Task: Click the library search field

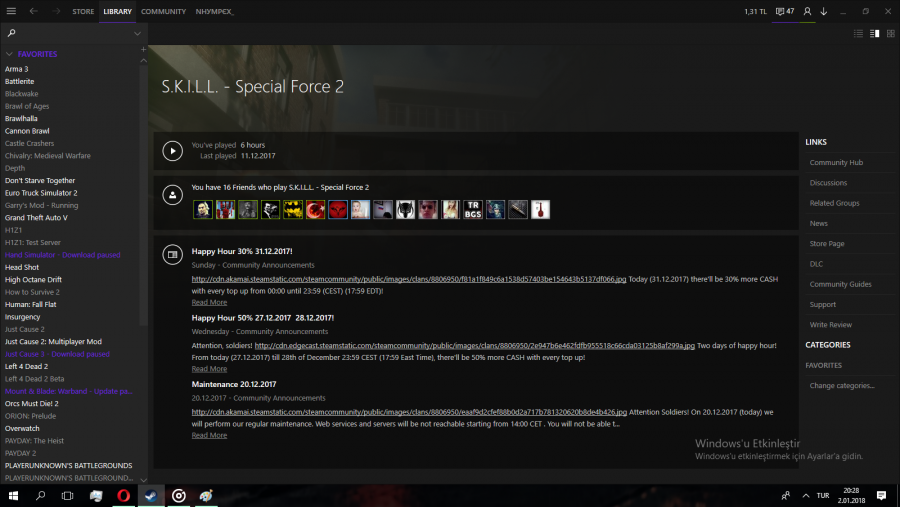Action: [73, 33]
